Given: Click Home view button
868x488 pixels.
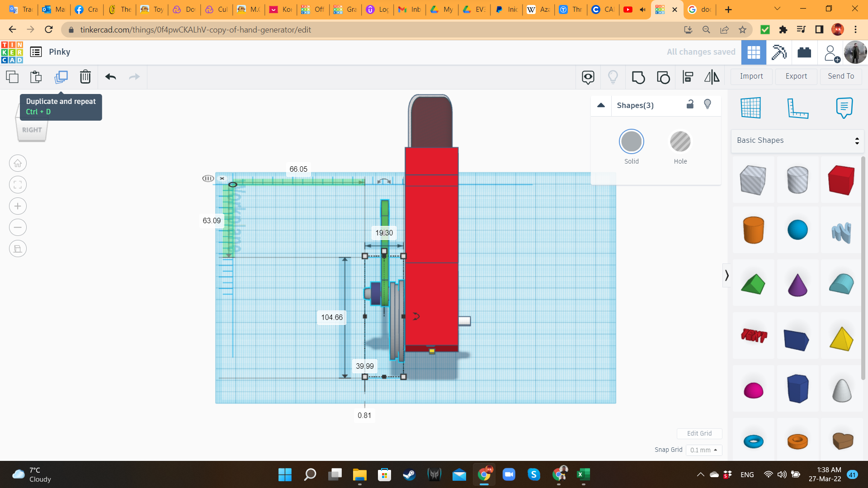Looking at the screenshot, I should click(x=18, y=164).
